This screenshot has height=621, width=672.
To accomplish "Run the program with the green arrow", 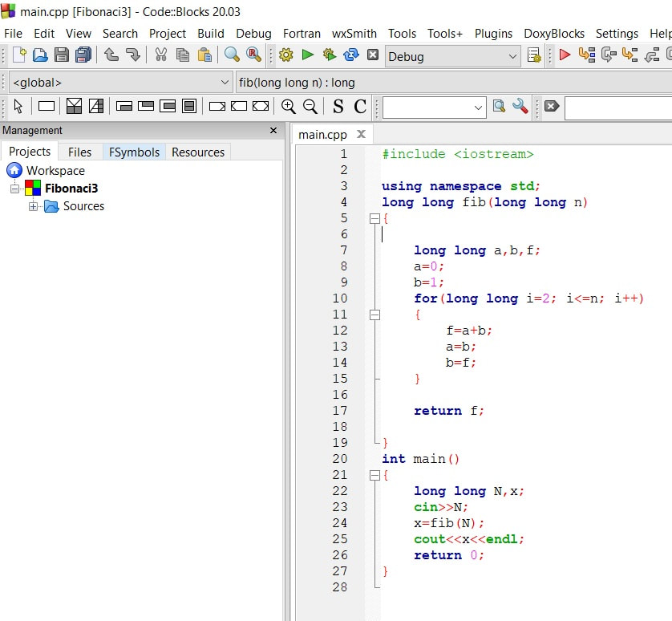I will 308,55.
